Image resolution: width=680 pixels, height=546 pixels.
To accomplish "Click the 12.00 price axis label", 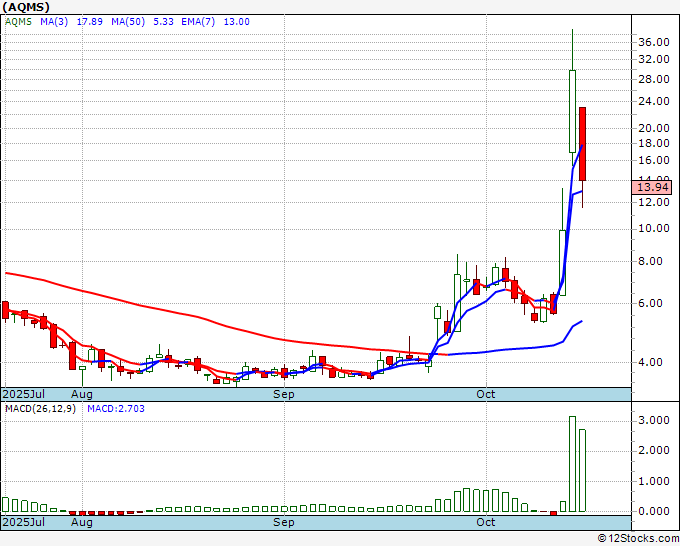I will click(654, 202).
